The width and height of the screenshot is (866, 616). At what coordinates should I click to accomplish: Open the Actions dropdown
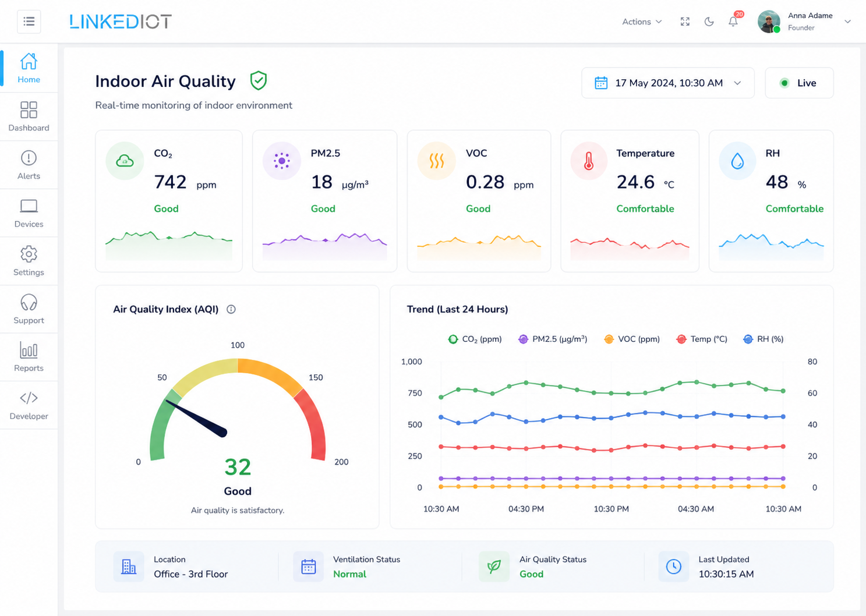tap(642, 22)
